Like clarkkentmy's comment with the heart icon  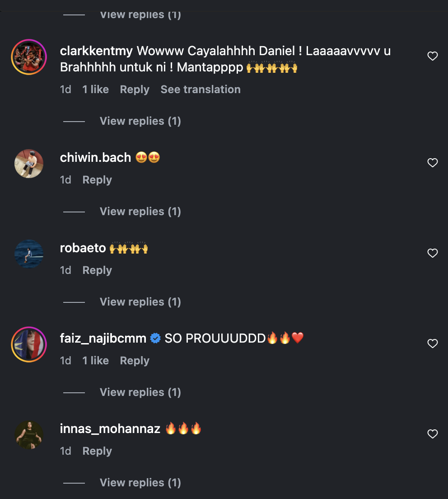tap(433, 56)
